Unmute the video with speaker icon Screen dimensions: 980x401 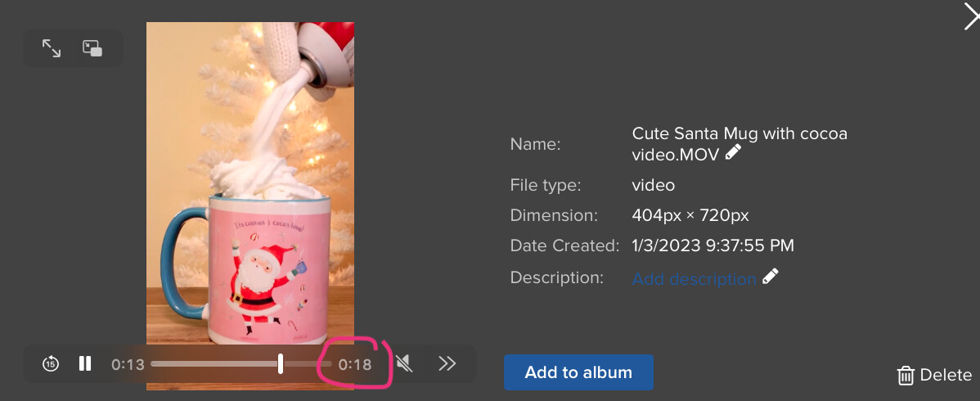pos(404,363)
